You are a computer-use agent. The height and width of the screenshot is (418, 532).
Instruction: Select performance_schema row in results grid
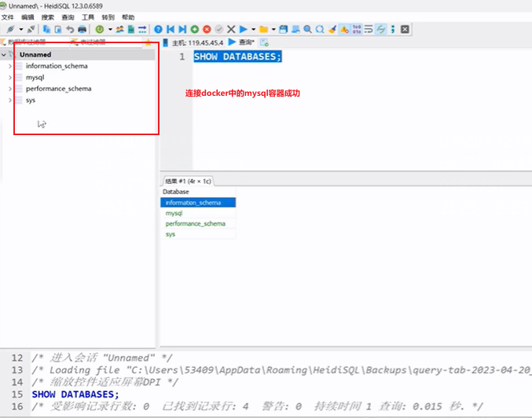click(x=198, y=224)
